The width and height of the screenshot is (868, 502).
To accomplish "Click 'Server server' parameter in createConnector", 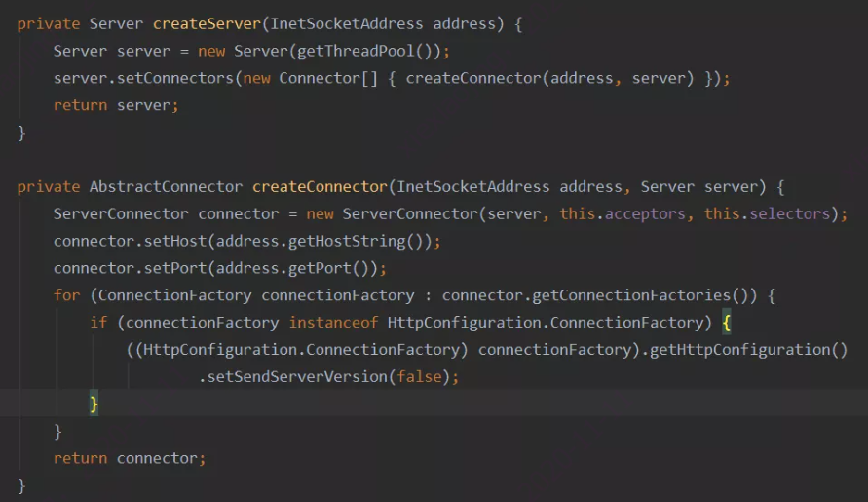I will [699, 187].
